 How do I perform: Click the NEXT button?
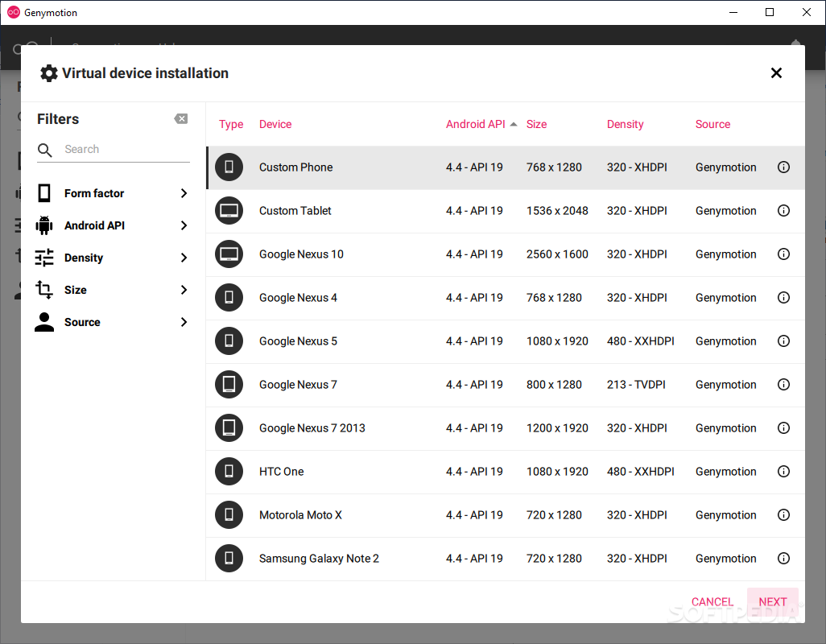[x=773, y=602]
